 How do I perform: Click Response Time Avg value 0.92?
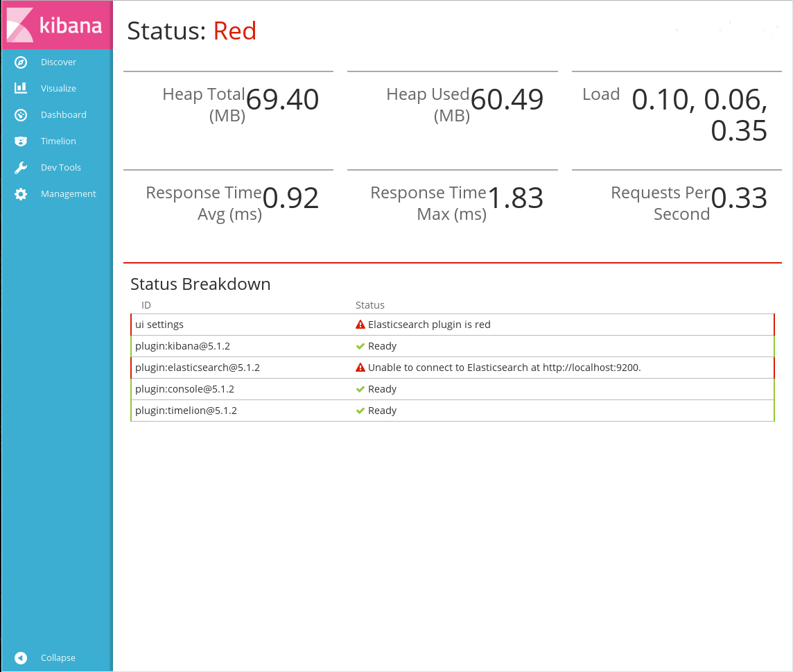291,198
